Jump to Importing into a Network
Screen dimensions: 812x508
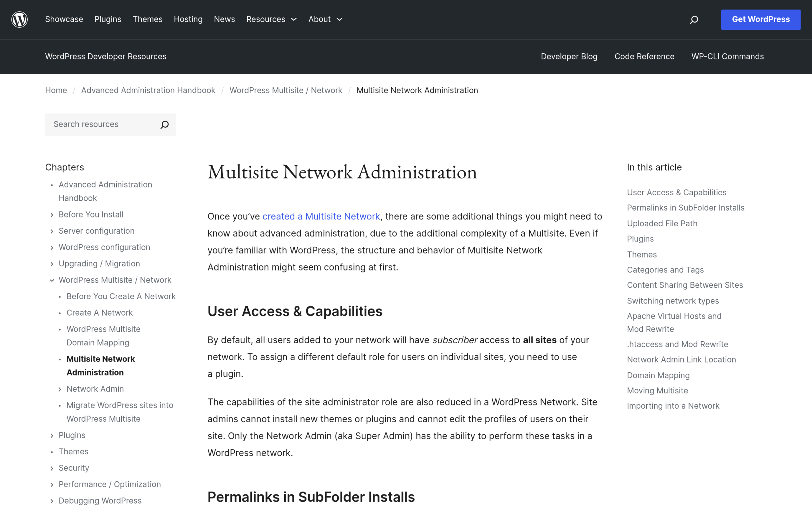pos(673,406)
